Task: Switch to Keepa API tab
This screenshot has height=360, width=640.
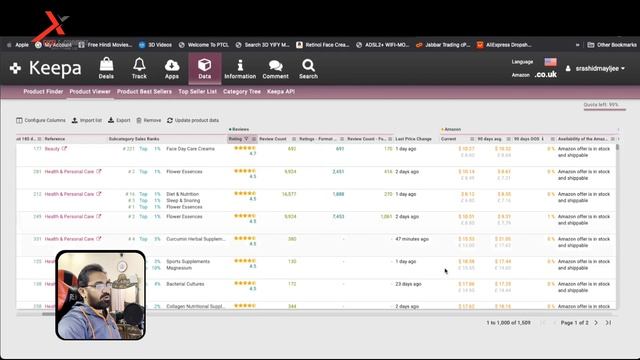Action: [281, 92]
